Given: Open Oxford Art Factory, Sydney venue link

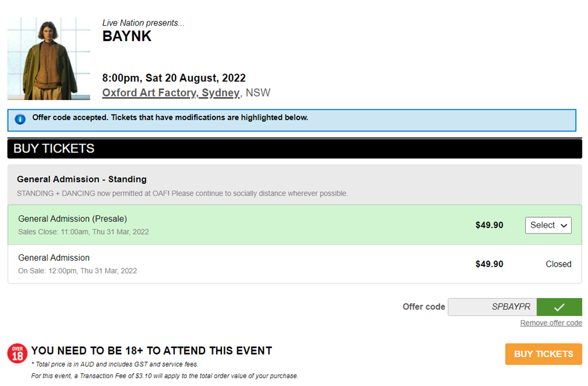Looking at the screenshot, I should click(171, 93).
